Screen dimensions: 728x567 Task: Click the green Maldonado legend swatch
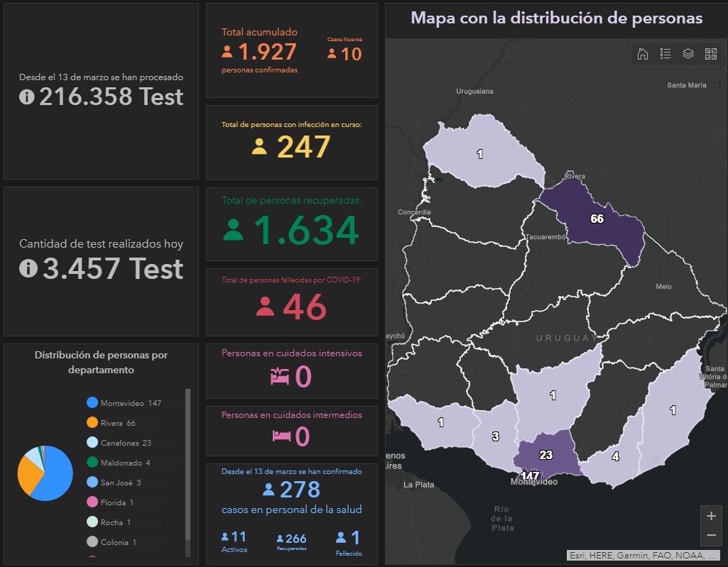point(92,463)
